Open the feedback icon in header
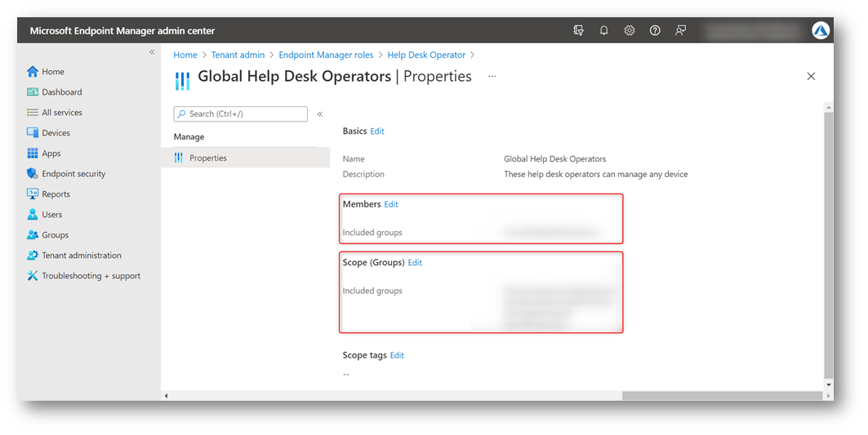The width and height of the screenshot is (868, 435). (680, 30)
